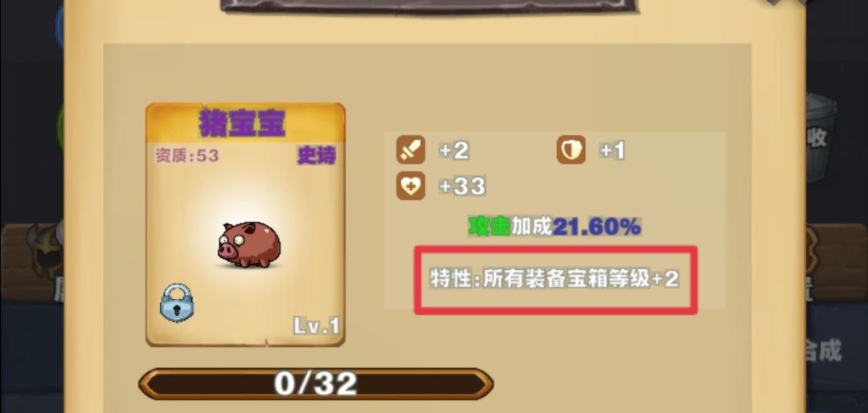This screenshot has height=413, width=868.
Task: Click the green circle icon on left edge
Action: pyautogui.click(x=60, y=126)
